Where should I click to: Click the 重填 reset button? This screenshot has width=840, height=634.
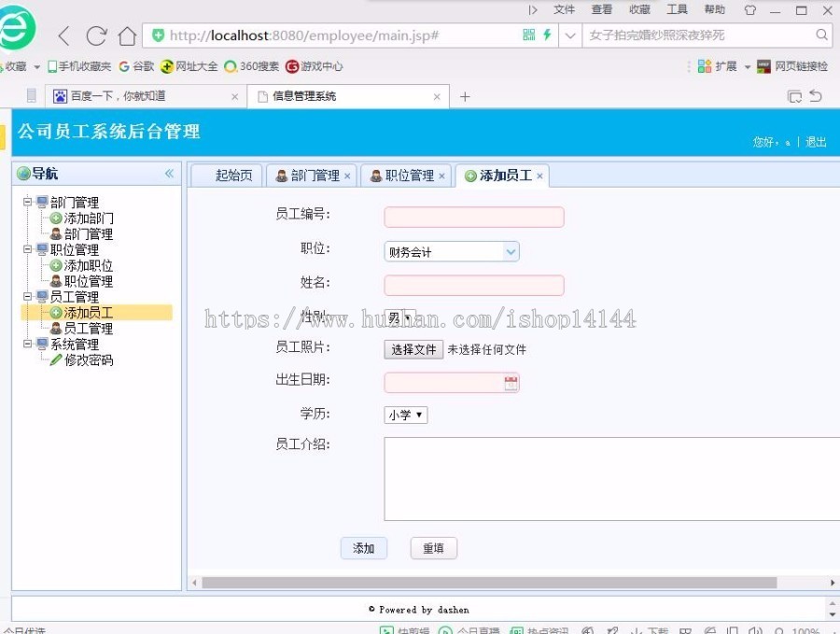[x=433, y=548]
